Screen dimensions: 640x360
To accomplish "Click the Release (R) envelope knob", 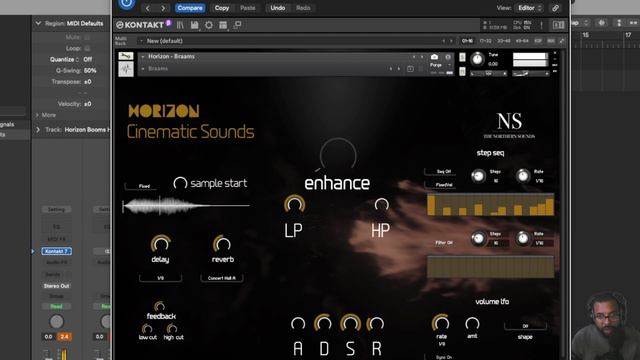I will coord(376,324).
